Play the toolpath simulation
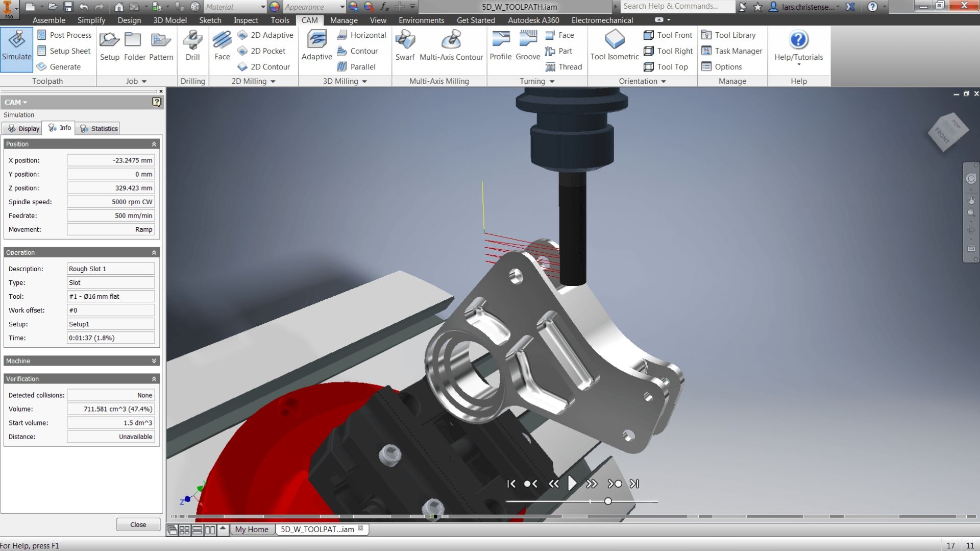 point(572,484)
